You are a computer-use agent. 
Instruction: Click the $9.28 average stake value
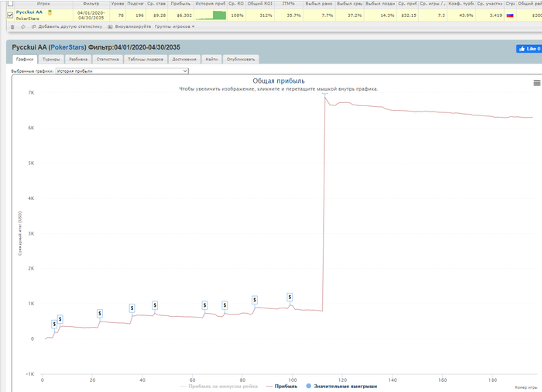coord(160,15)
